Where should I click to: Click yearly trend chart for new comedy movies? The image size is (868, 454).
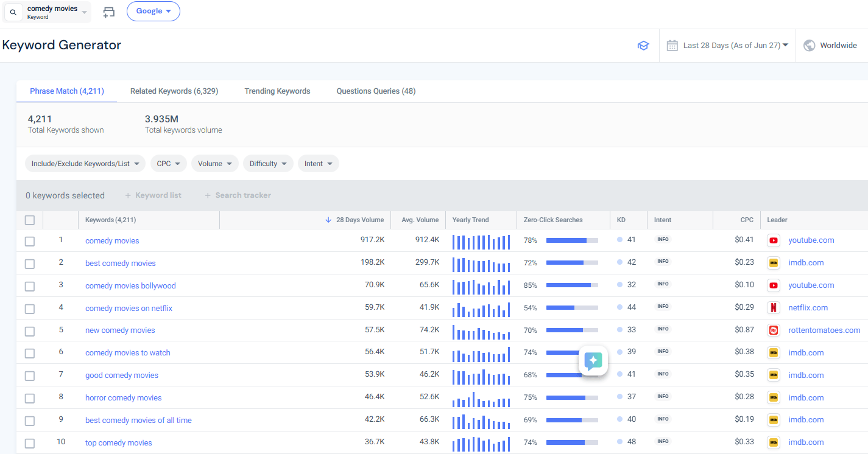(x=481, y=332)
